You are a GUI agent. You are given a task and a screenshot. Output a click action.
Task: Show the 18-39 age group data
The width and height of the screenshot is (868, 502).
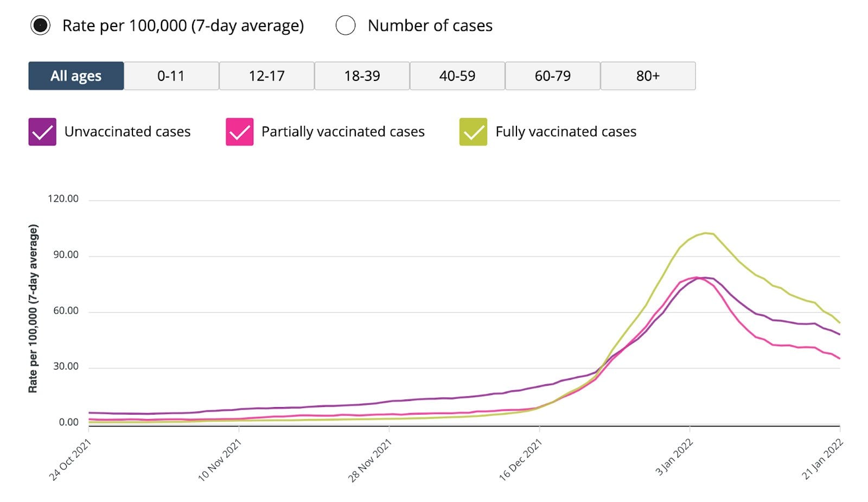362,76
